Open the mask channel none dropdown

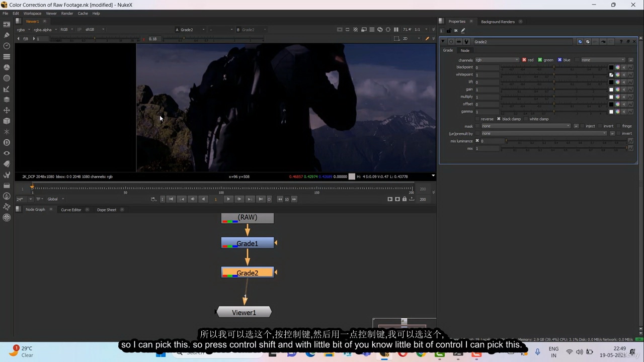click(x=526, y=126)
